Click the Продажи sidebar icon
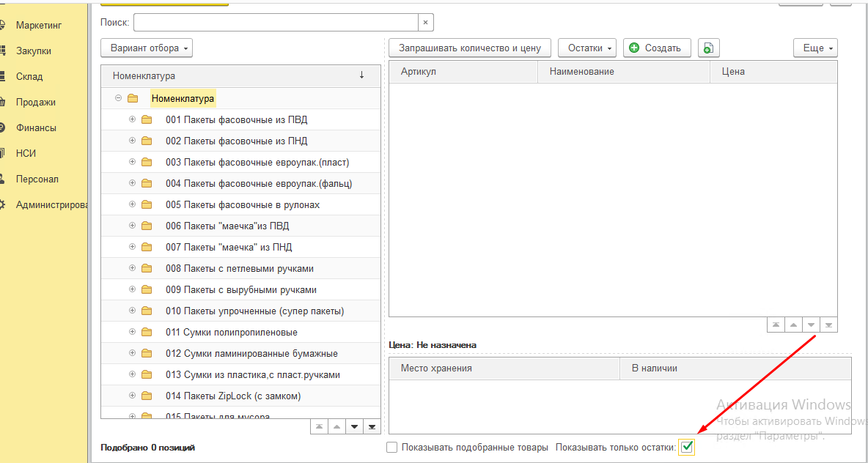 click(x=2, y=103)
